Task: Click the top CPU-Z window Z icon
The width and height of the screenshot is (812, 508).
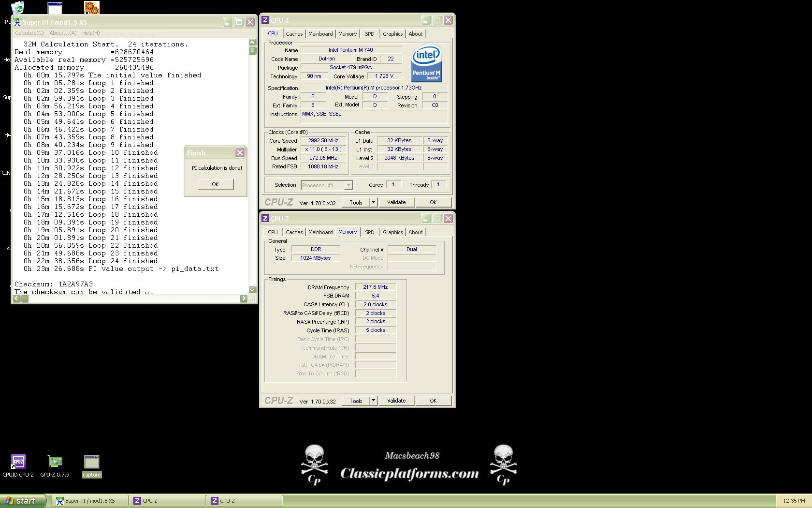Action: (x=265, y=20)
